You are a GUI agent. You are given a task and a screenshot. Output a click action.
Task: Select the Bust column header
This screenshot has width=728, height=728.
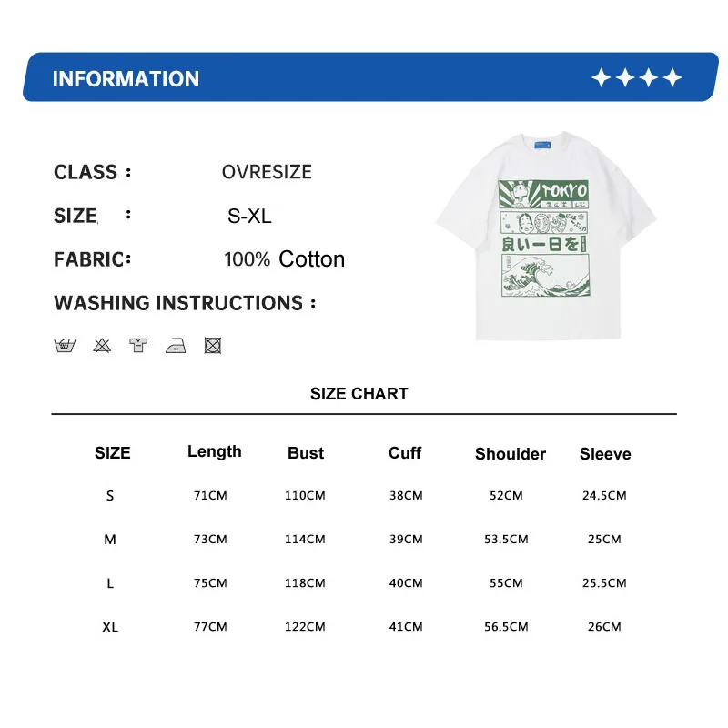coord(306,452)
